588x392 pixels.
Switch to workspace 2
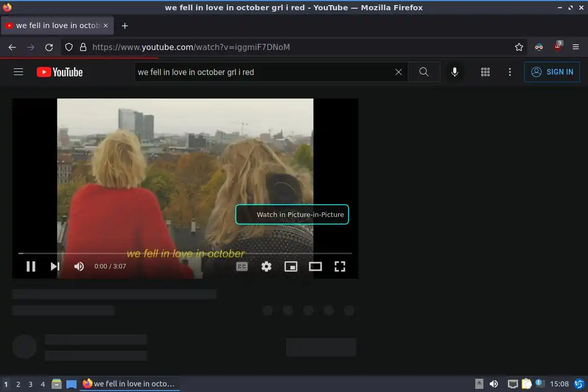18,384
